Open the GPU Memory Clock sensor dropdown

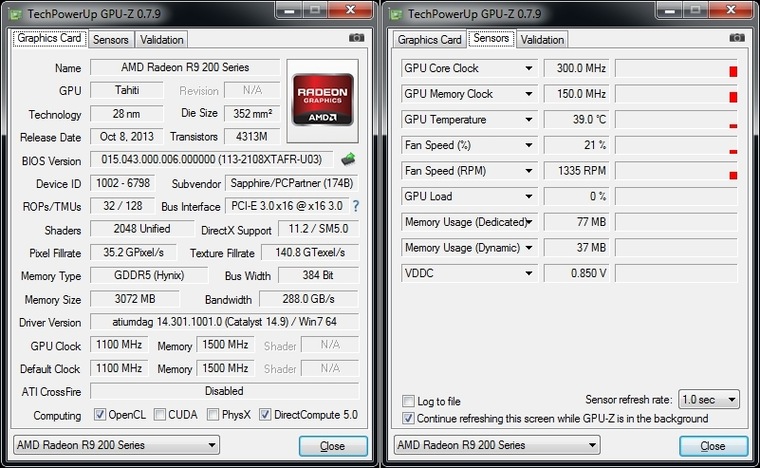click(529, 94)
